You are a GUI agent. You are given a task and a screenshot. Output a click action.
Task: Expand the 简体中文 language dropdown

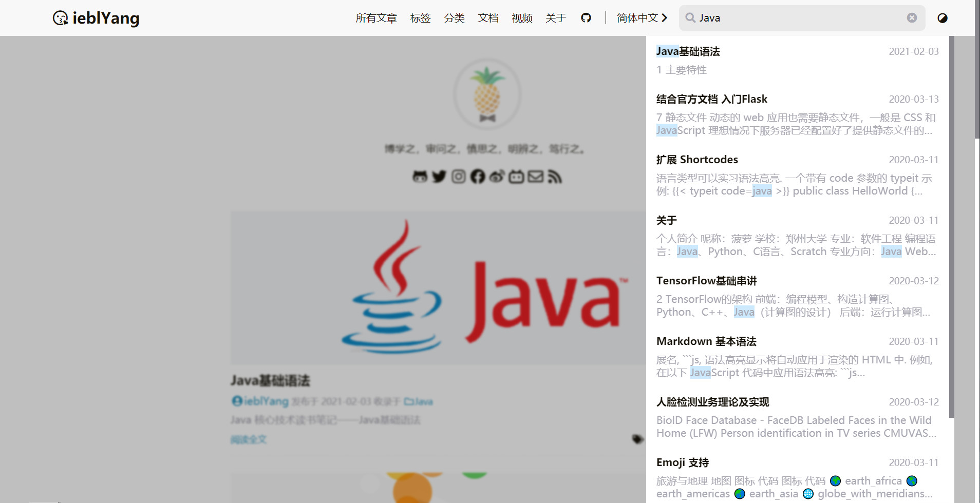click(642, 18)
